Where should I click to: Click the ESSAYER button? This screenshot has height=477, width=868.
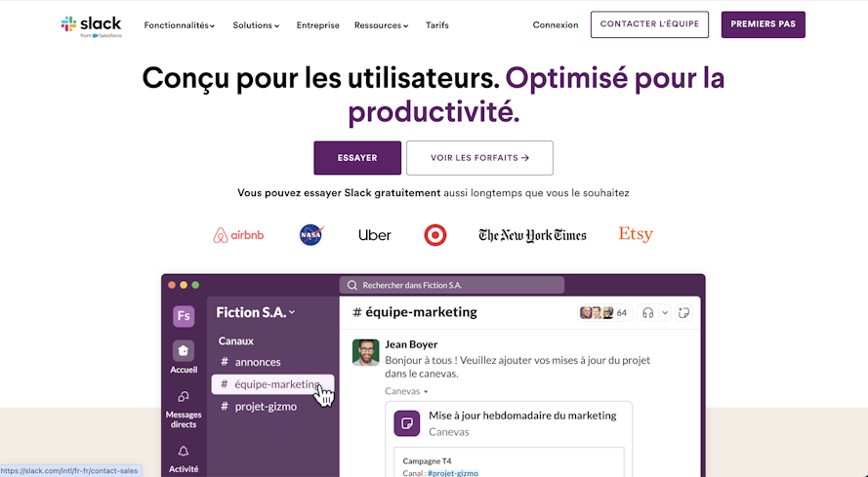pyautogui.click(x=357, y=158)
